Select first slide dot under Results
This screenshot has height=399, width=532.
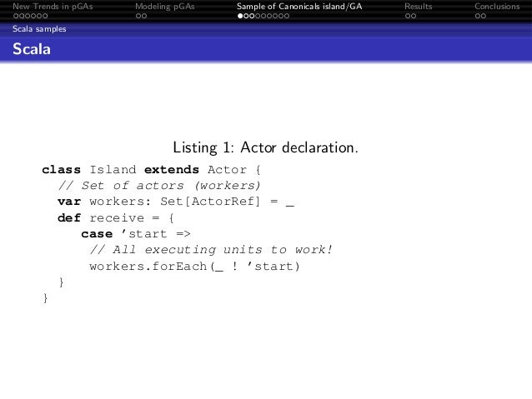click(x=408, y=16)
